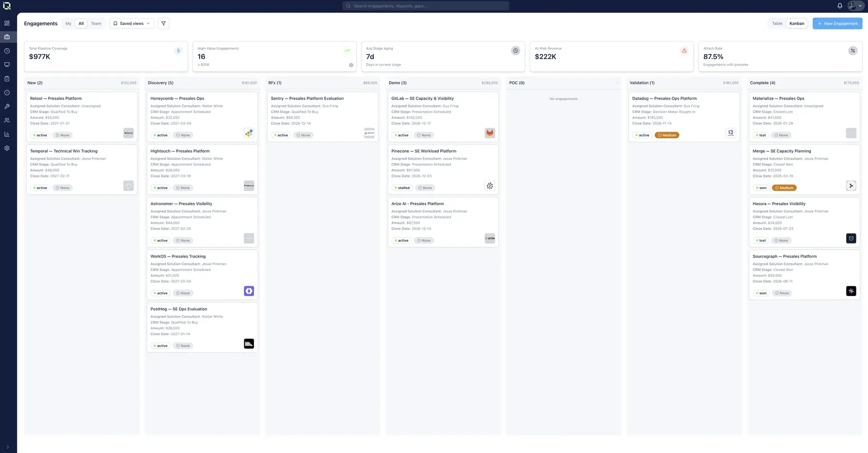Switch to My engagements filter
Viewport: 868px width, 453px height.
[x=68, y=23]
